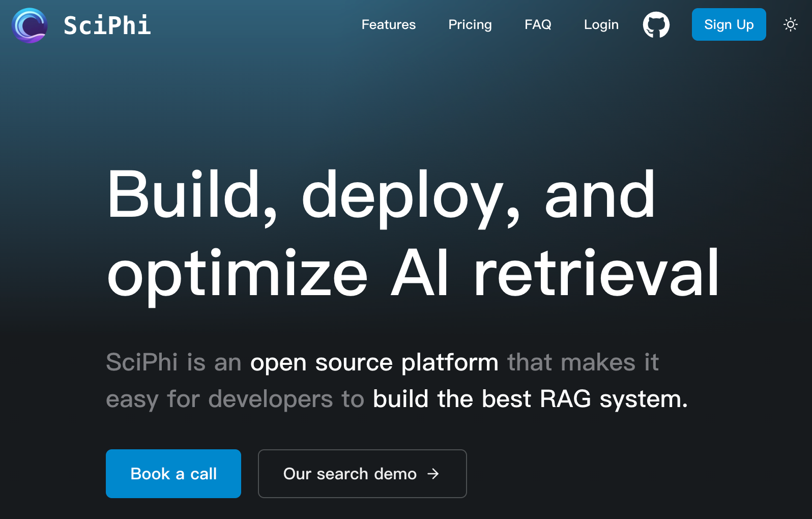
Task: Click the arrow in Our search demo
Action: (433, 474)
